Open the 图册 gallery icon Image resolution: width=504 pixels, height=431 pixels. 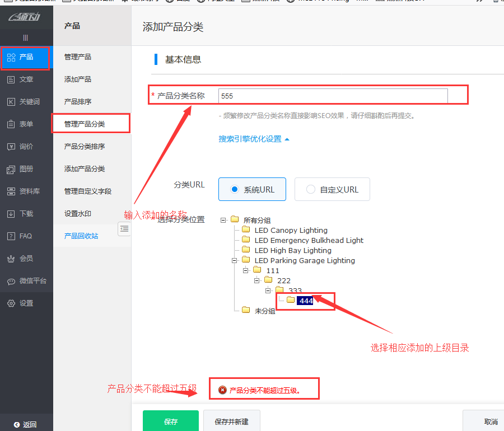coord(11,169)
